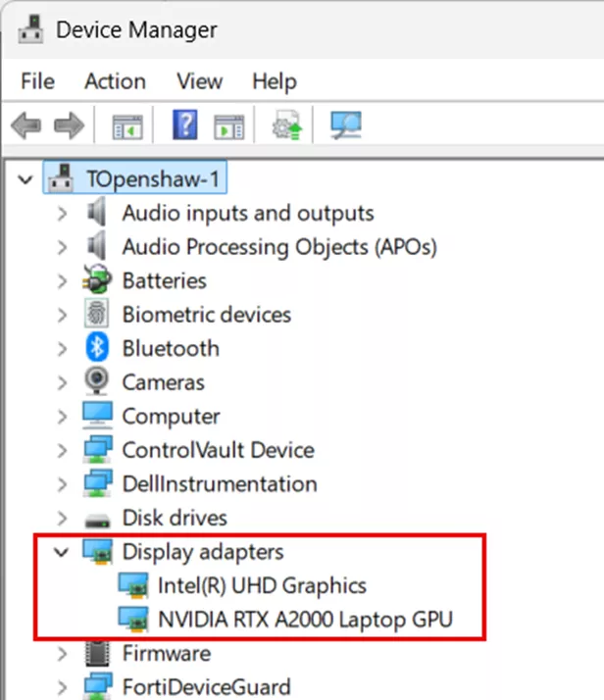
Task: Select the Computer category label
Action: [x=171, y=417]
